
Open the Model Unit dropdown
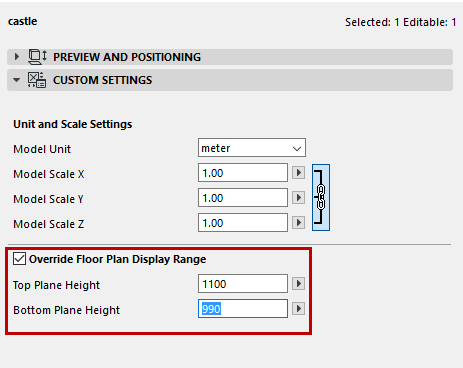(x=252, y=148)
